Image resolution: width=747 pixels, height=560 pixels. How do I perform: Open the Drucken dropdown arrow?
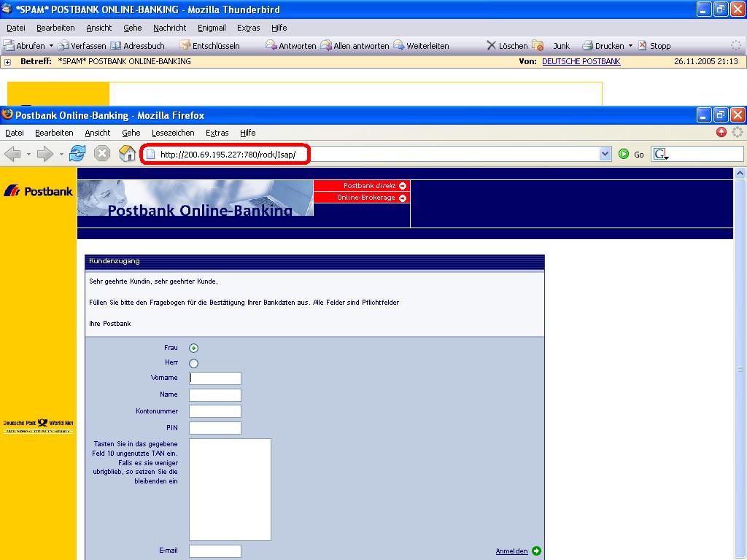coord(630,46)
